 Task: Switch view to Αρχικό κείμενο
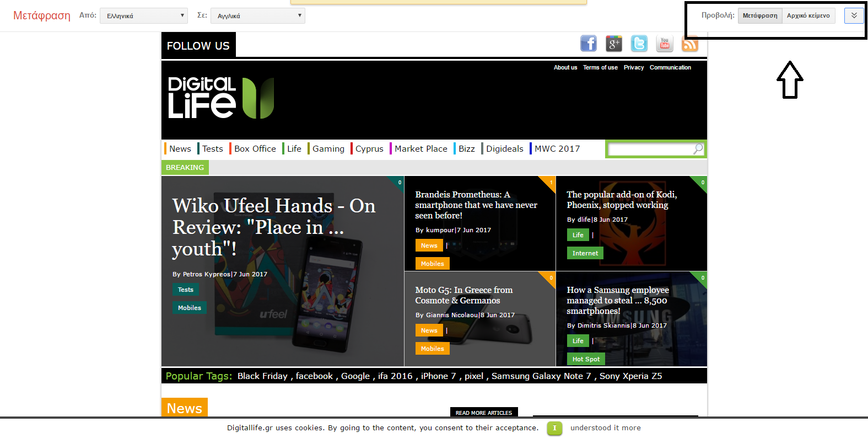[808, 15]
